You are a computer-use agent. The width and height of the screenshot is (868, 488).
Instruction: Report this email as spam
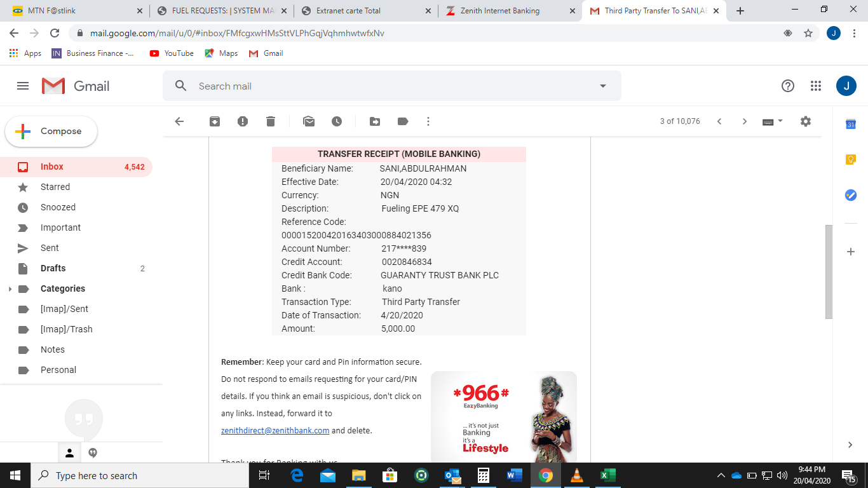243,121
